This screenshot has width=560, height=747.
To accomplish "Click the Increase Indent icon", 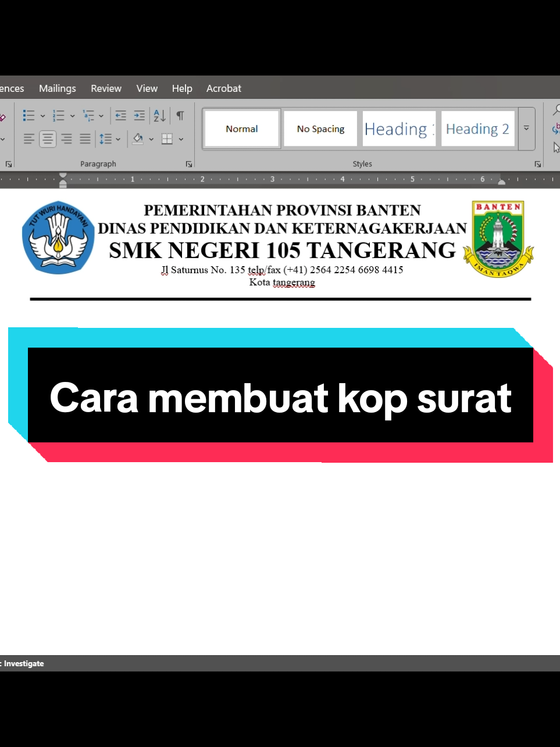I will point(140,115).
